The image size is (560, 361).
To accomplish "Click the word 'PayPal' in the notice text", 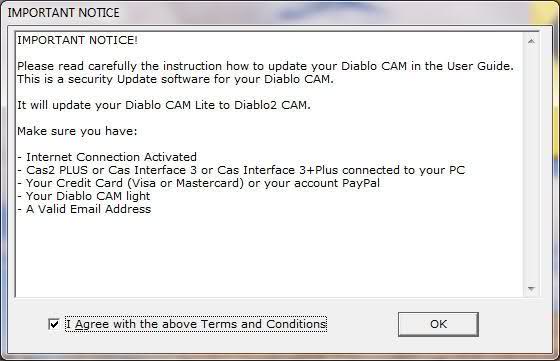I will (361, 183).
